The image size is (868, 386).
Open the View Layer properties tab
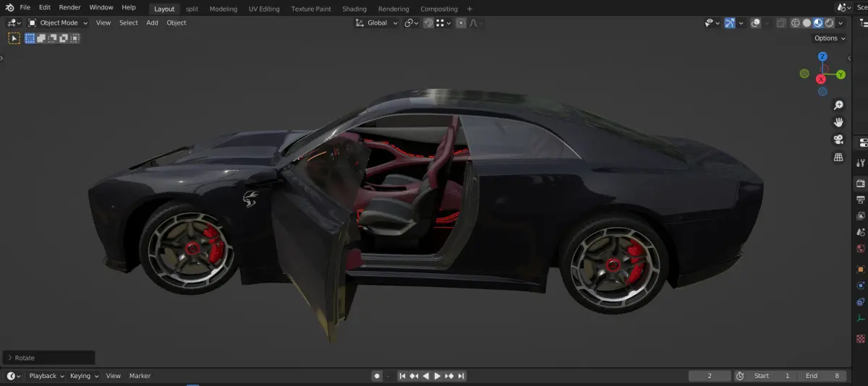point(861,216)
